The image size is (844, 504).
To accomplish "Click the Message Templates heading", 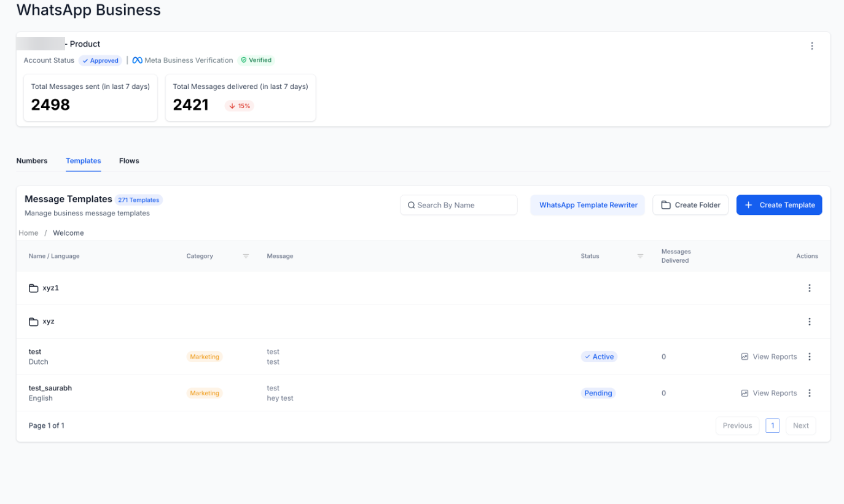I will click(68, 199).
